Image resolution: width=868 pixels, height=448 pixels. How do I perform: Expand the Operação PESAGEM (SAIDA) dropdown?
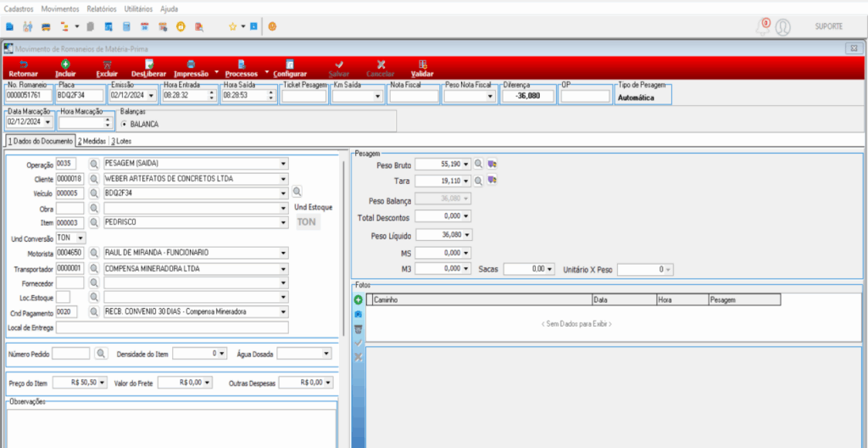tap(283, 164)
